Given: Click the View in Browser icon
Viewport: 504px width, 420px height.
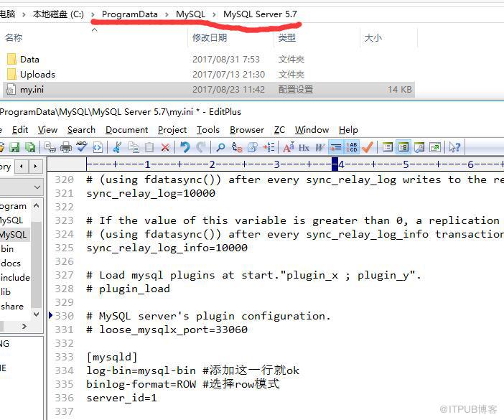Looking at the screenshot, I should [98, 147].
